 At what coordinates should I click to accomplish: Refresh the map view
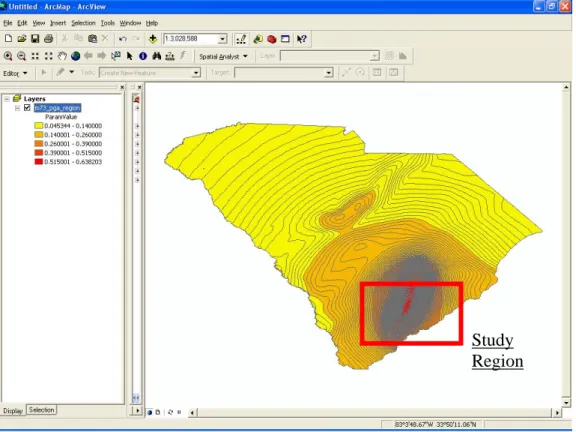[x=170, y=413]
